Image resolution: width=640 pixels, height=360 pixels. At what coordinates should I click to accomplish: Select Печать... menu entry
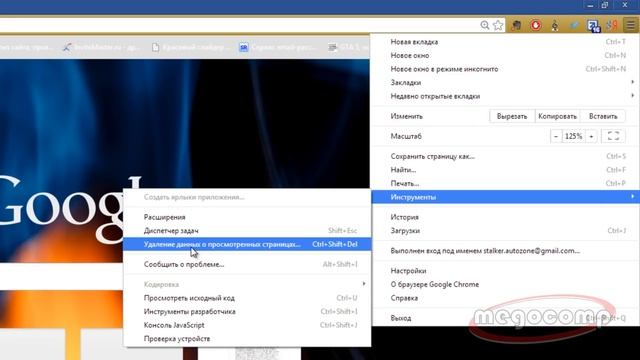pyautogui.click(x=506, y=183)
